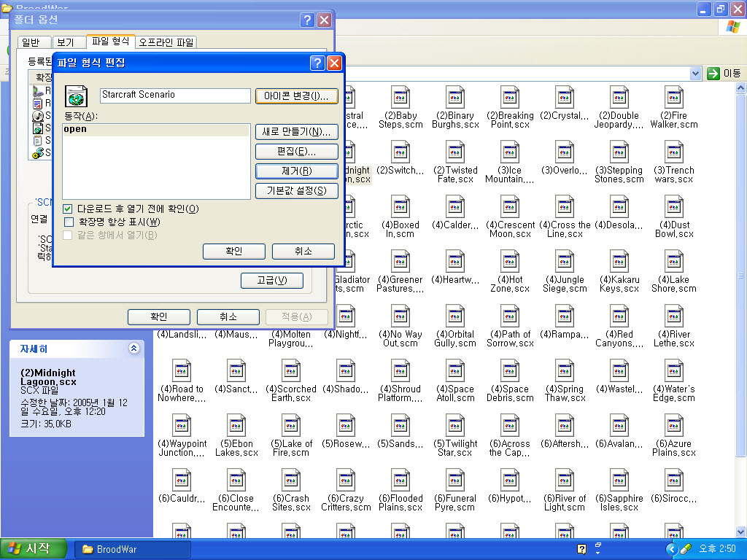Image resolution: width=747 pixels, height=560 pixels.
Task: Select the (4)Orbital Gully.scm file icon
Action: click(x=455, y=316)
